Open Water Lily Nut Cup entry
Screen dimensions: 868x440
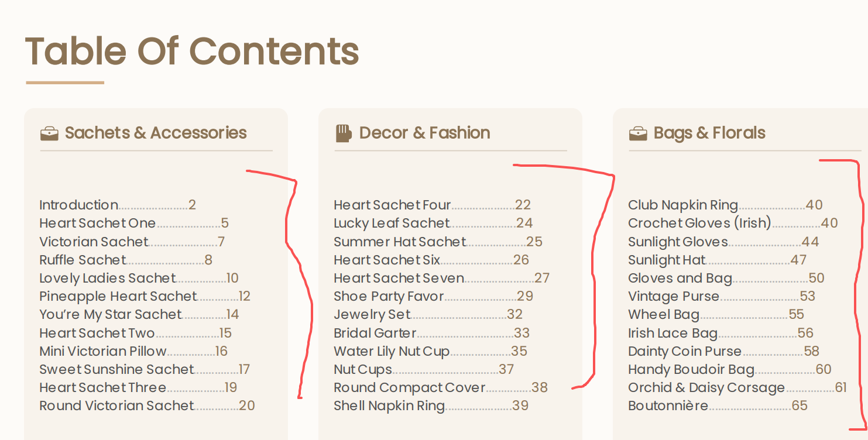[430, 351]
